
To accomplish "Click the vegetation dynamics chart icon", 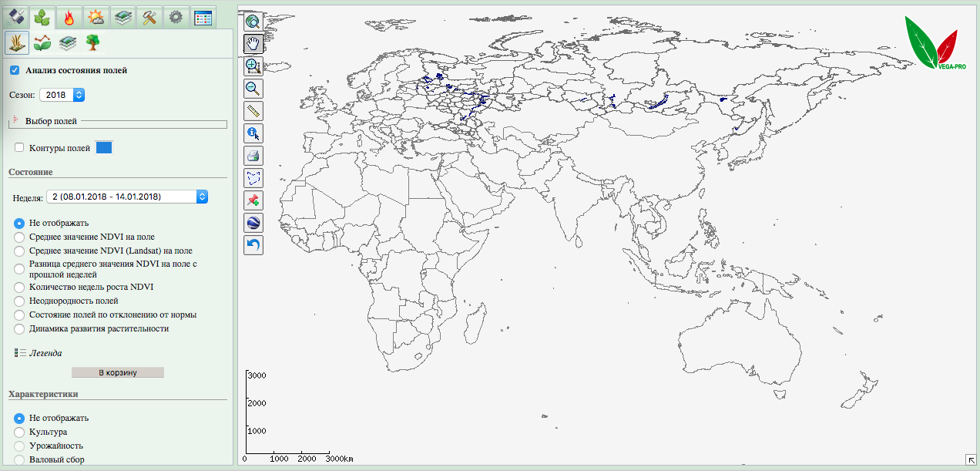I will [x=42, y=43].
